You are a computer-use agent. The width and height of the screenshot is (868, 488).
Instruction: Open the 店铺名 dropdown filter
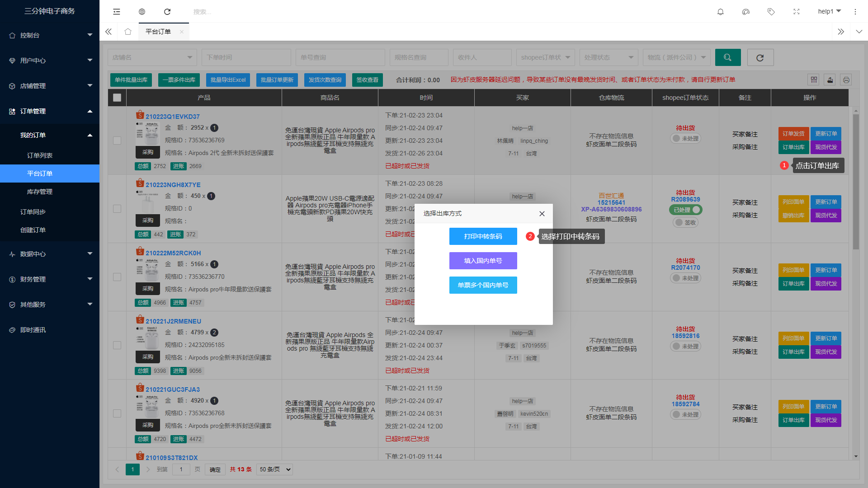coord(152,57)
